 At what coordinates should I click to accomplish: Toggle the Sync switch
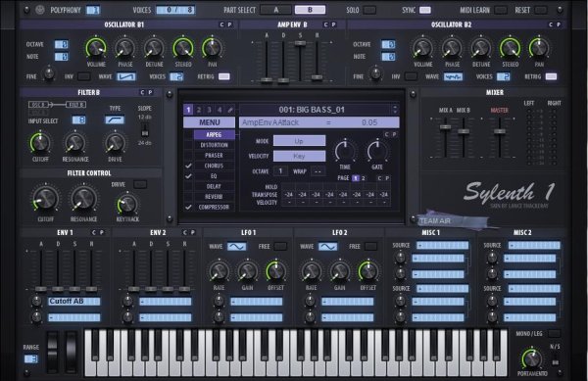click(x=425, y=10)
